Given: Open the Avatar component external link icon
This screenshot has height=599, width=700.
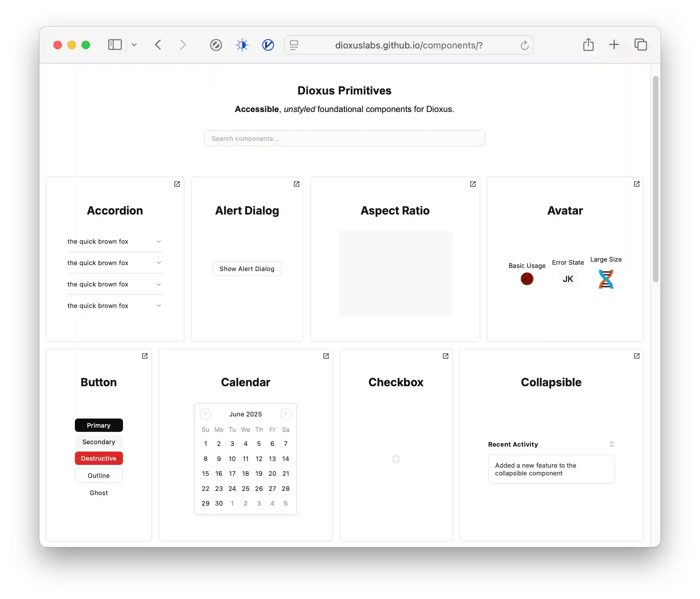Looking at the screenshot, I should coord(636,184).
